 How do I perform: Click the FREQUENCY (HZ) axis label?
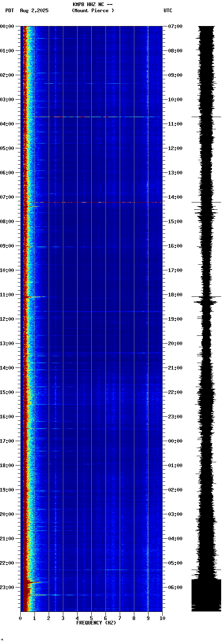(96, 622)
